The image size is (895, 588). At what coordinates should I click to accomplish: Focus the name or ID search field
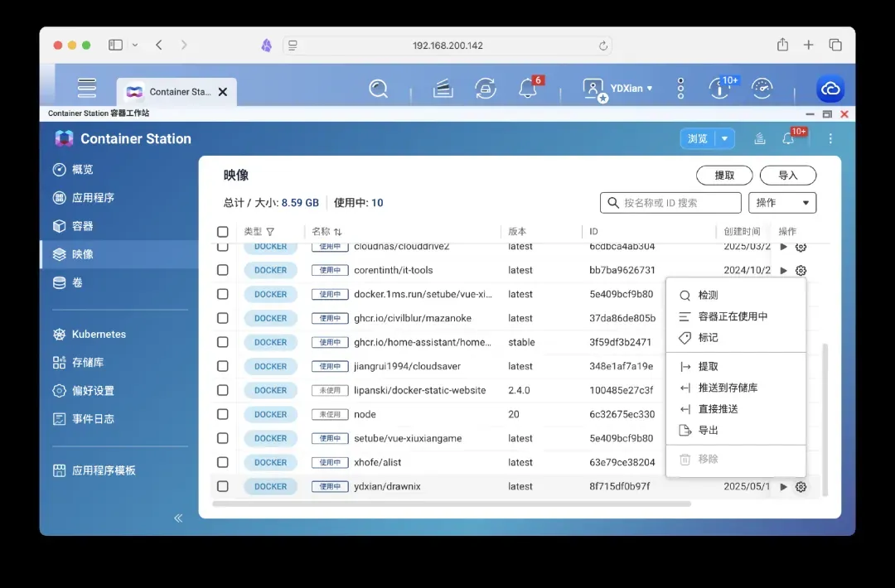pos(678,203)
